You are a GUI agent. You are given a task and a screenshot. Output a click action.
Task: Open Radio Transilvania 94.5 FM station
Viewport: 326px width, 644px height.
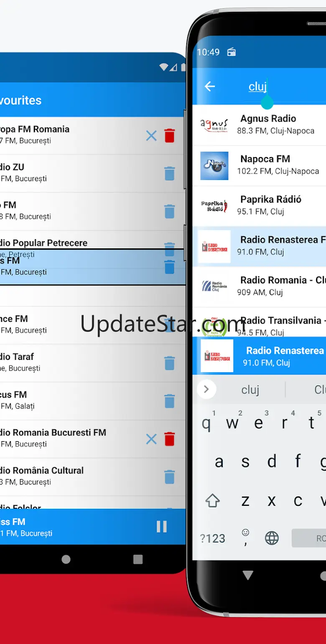[259, 322]
